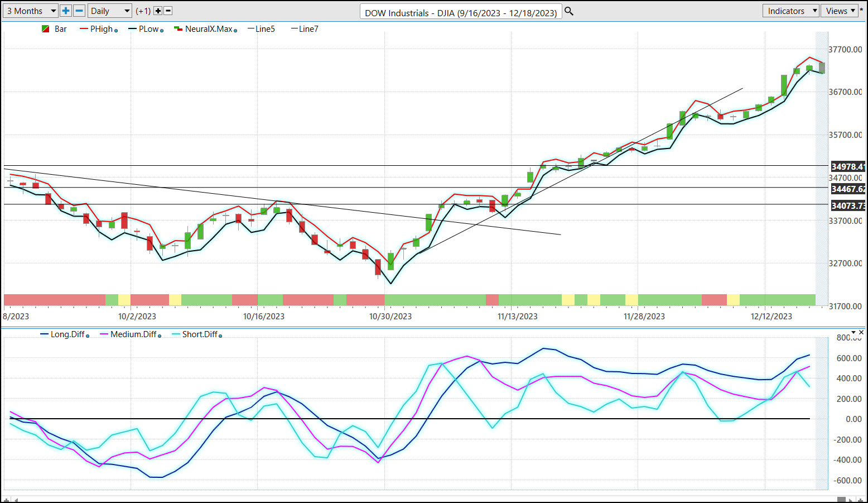Click the 10/2/2023 date axis label
This screenshot has height=503, width=868.
click(137, 317)
